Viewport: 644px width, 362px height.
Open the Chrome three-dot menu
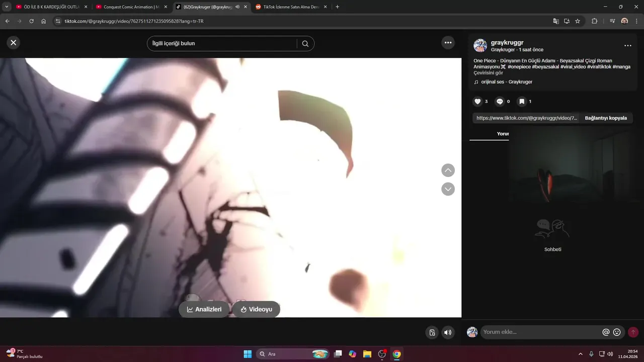[636, 21]
